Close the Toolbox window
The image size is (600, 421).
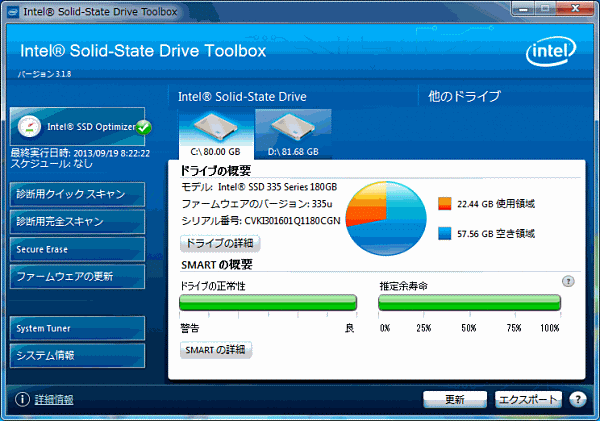pyautogui.click(x=575, y=9)
